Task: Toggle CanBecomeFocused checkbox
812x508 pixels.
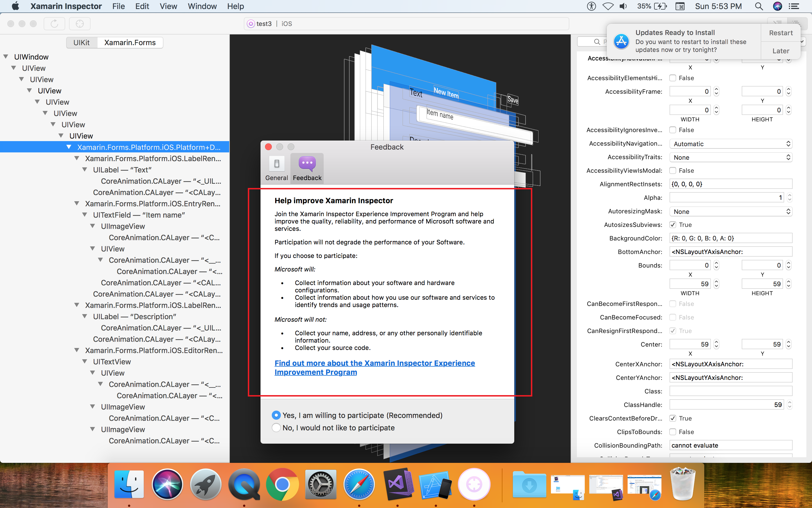Action: [672, 317]
